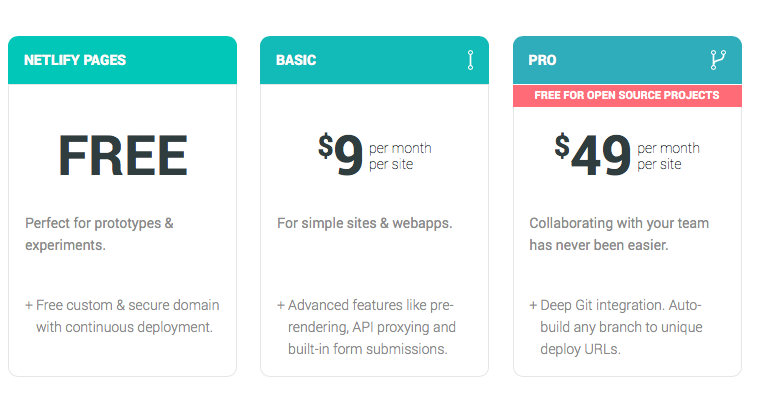The width and height of the screenshot is (758, 397).
Task: Click the $49 price in the Pro plan
Action: point(592,155)
